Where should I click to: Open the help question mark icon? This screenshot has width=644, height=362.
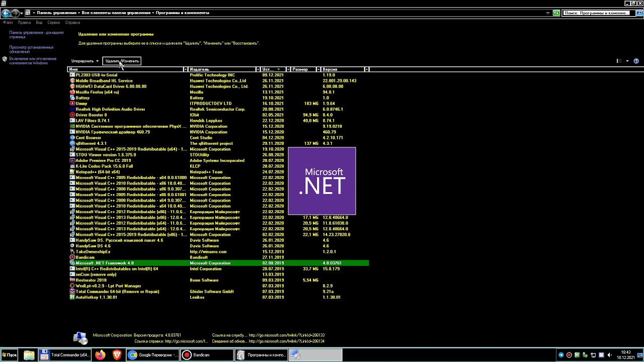[x=636, y=61]
